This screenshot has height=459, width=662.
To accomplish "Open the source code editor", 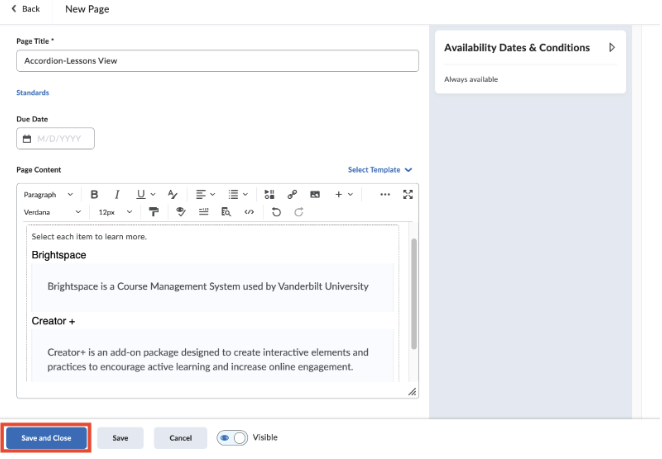I will click(249, 212).
